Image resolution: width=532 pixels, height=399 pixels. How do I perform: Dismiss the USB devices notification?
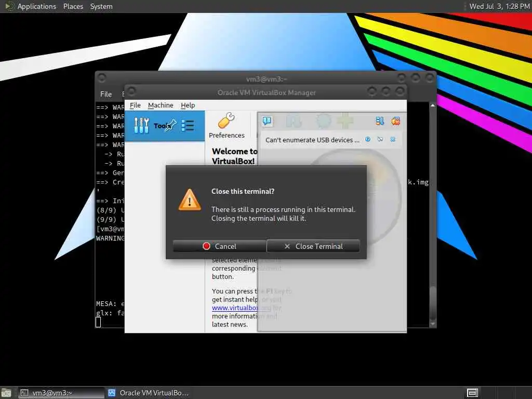393,139
